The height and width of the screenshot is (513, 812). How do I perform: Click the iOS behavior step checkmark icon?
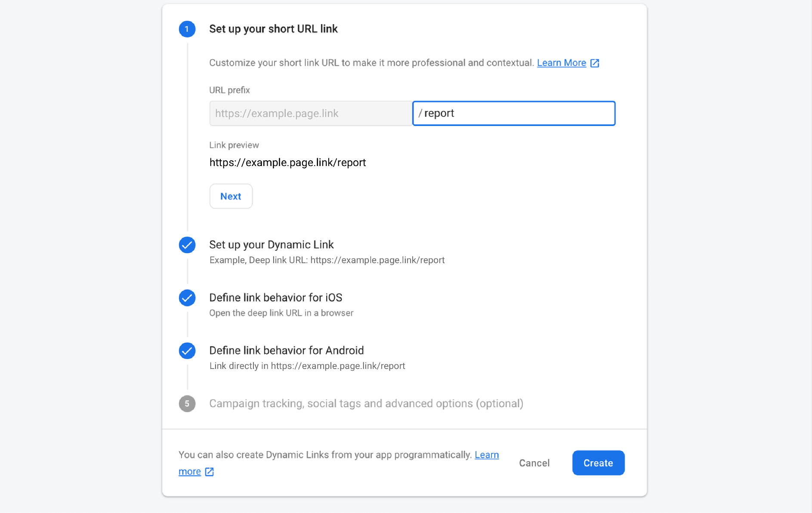(x=187, y=298)
